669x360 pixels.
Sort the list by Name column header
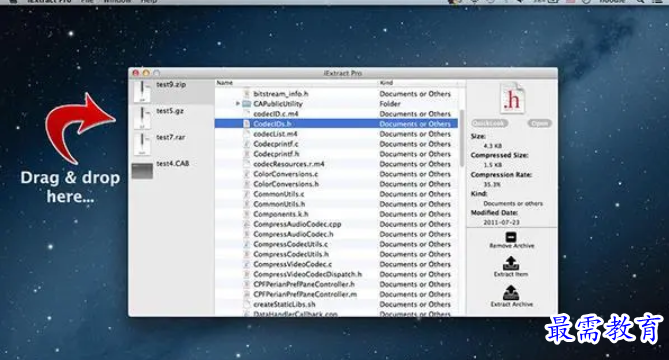(x=297, y=83)
